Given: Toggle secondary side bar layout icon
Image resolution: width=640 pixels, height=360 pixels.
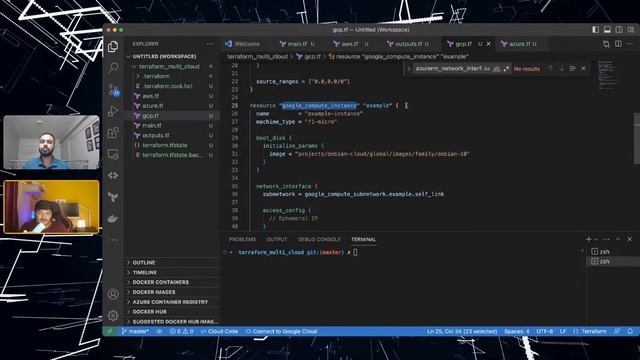Looking at the screenshot, I should point(619,29).
